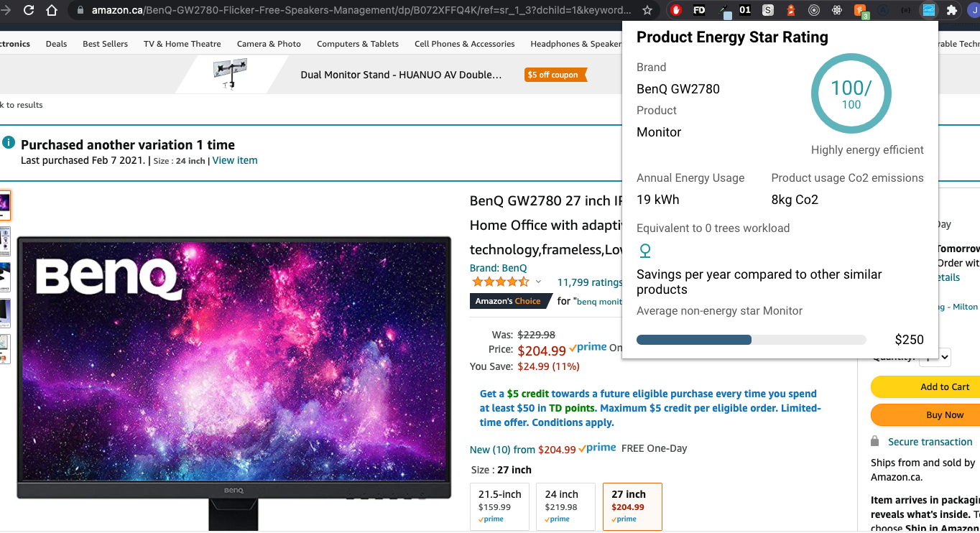The image size is (980, 533).
Task: Bookmark this page with the star icon
Action: (x=647, y=10)
